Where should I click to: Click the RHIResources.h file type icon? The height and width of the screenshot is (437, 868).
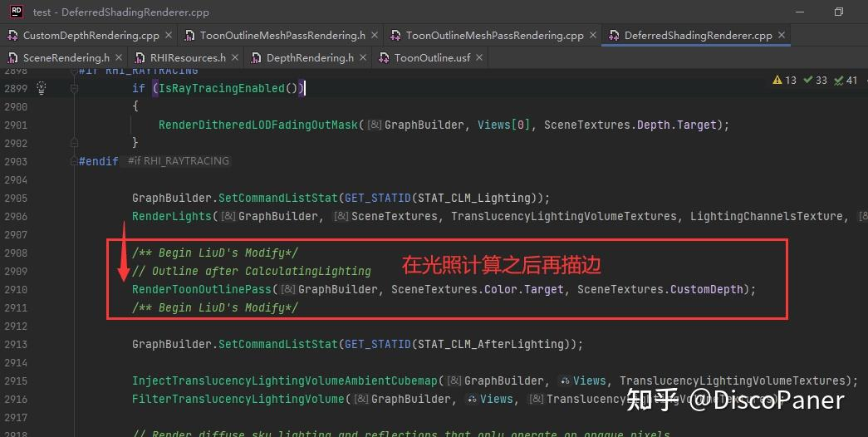coord(140,57)
